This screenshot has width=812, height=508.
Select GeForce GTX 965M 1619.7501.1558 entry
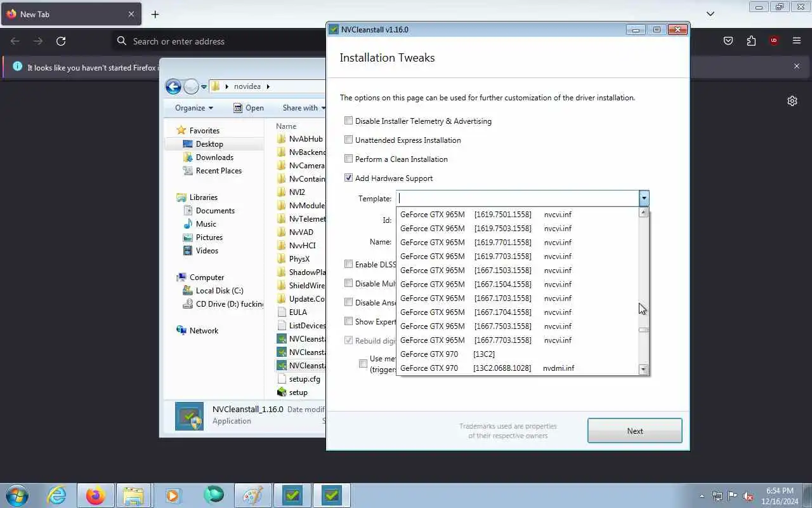coord(518,215)
